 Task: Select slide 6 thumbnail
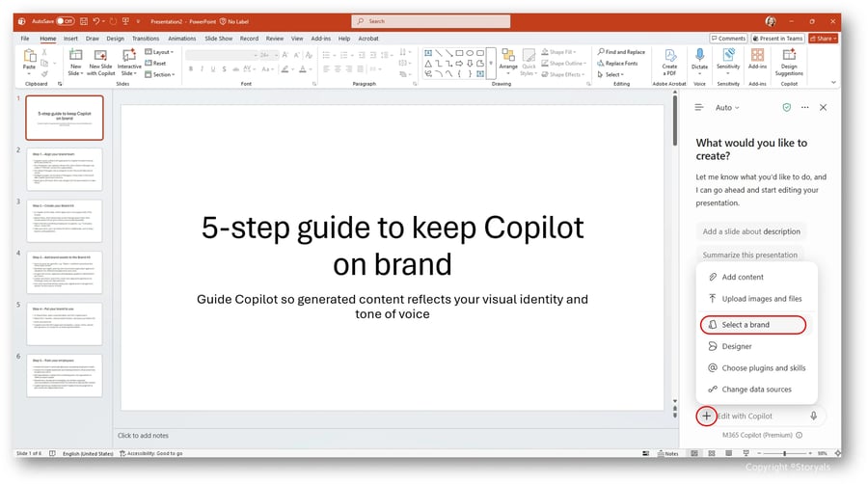pos(65,376)
